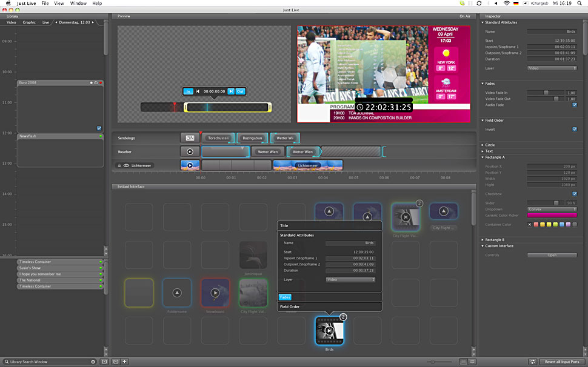Toggle the Field Order Invert checkbox

574,129
